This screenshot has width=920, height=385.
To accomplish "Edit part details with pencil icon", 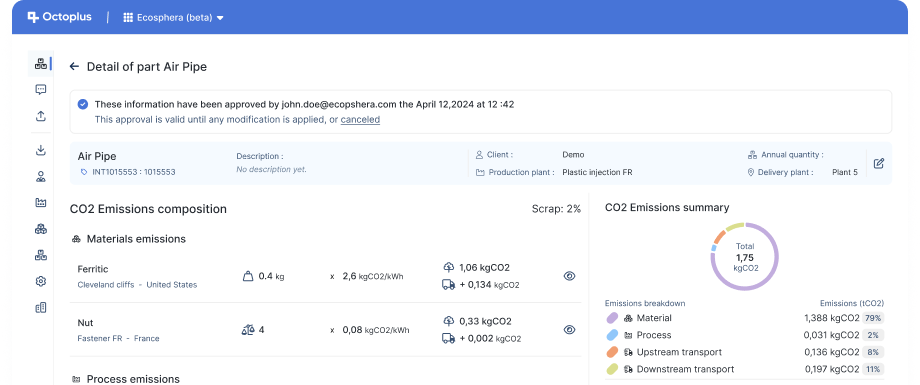I will click(x=878, y=163).
